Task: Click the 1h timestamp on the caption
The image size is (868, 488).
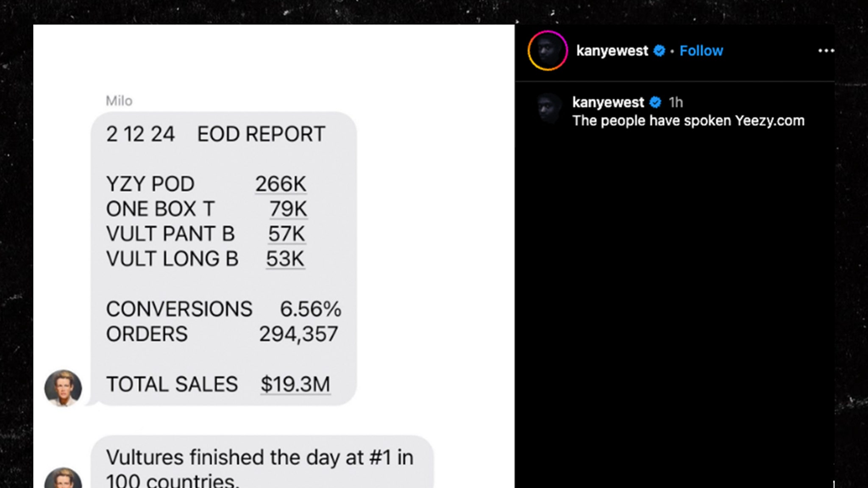Action: point(676,102)
